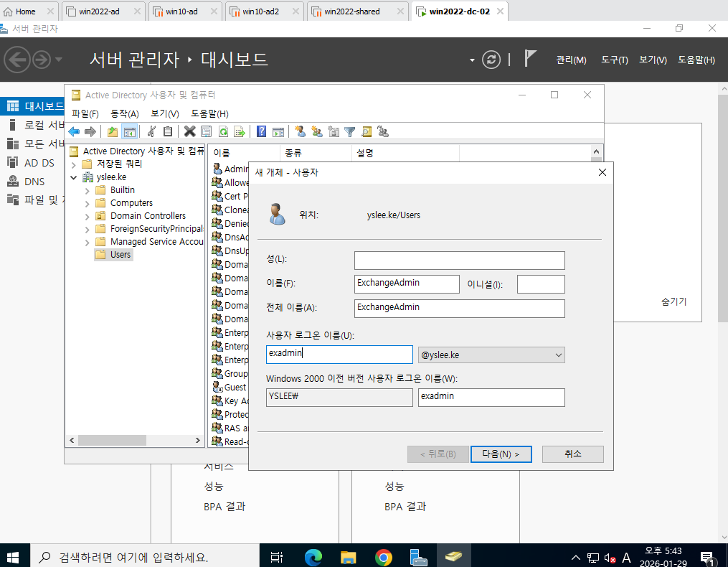Launch Microsoft Edge from taskbar

tap(313, 556)
